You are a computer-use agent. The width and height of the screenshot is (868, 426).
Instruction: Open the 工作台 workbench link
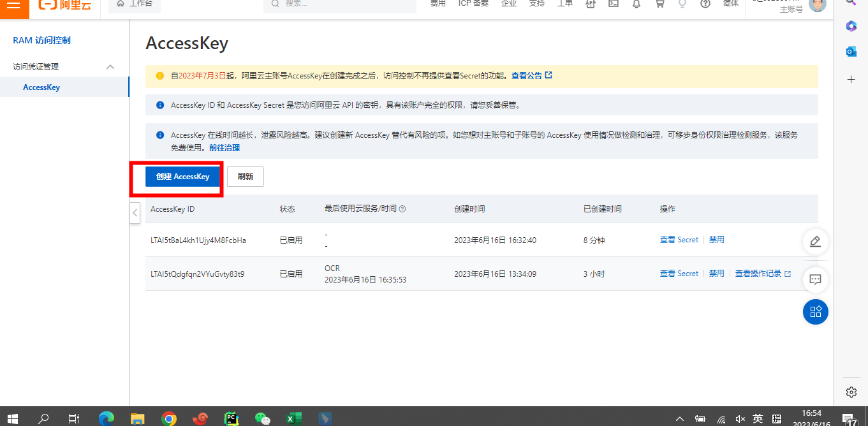134,4
